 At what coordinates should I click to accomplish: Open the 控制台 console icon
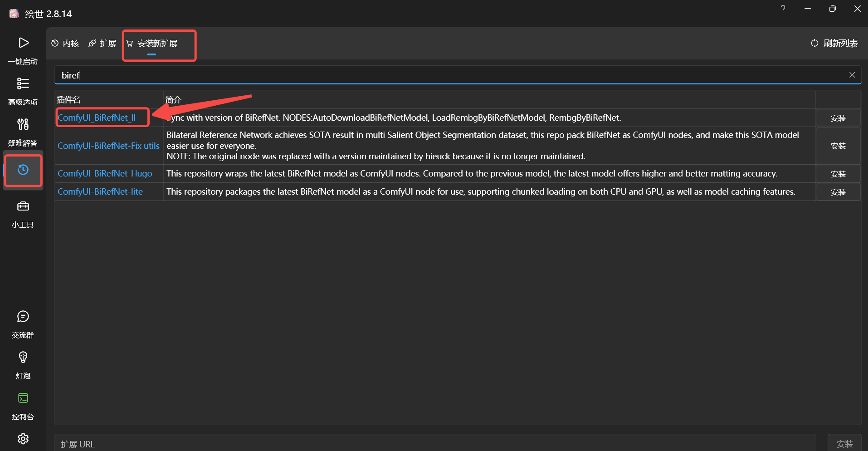(23, 398)
